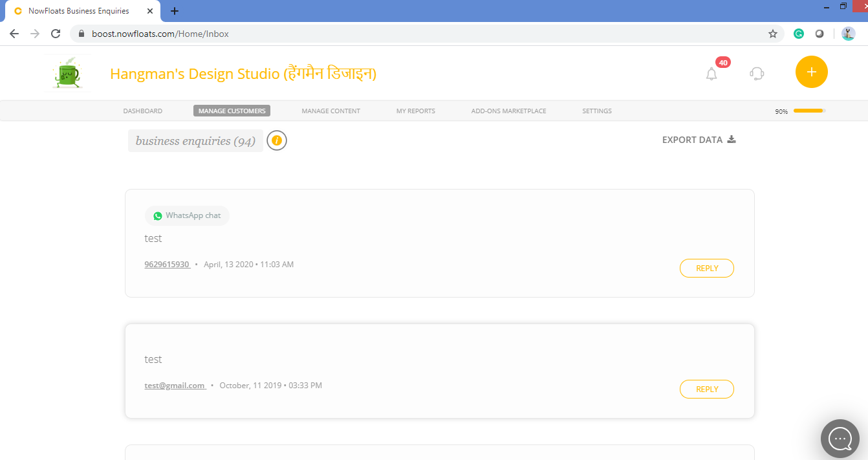Click the grey circular extension icon
Image resolution: width=868 pixels, height=460 pixels.
819,34
